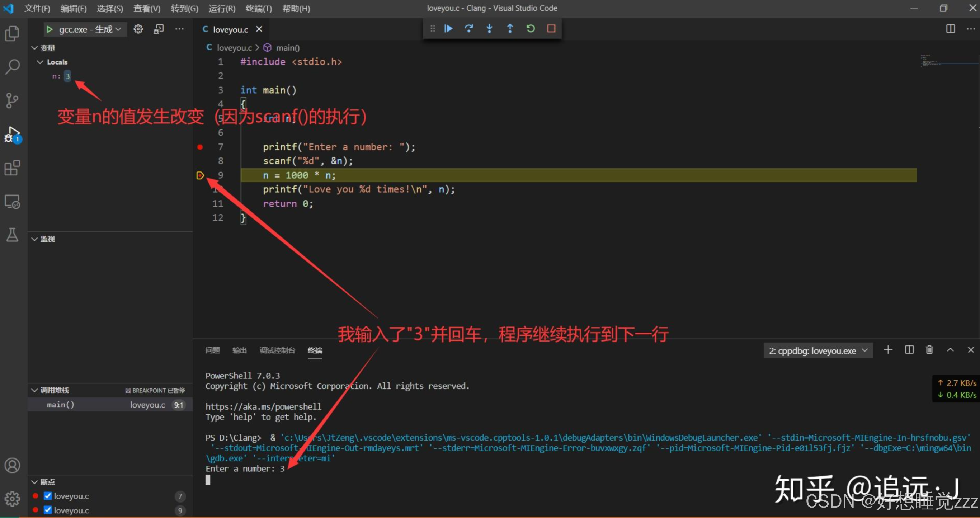Open the 终端(T) menu
Image resolution: width=980 pixels, height=518 pixels.
[x=258, y=8]
